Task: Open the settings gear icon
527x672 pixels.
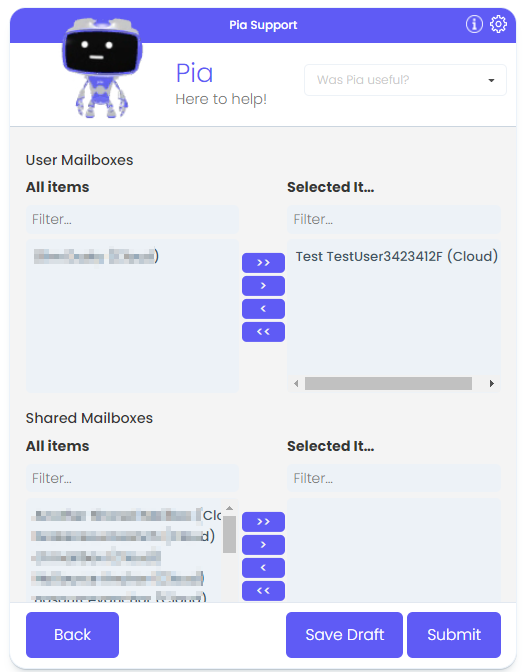Action: tap(498, 24)
